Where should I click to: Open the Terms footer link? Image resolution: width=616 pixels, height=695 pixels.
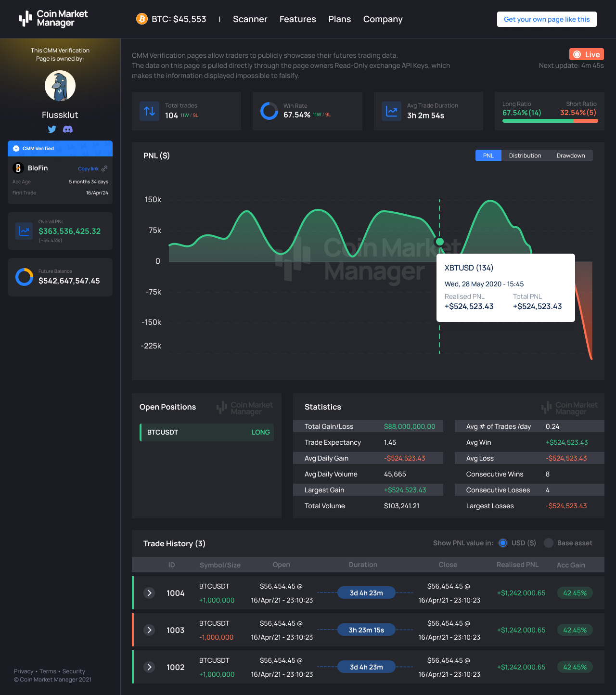pyautogui.click(x=48, y=671)
